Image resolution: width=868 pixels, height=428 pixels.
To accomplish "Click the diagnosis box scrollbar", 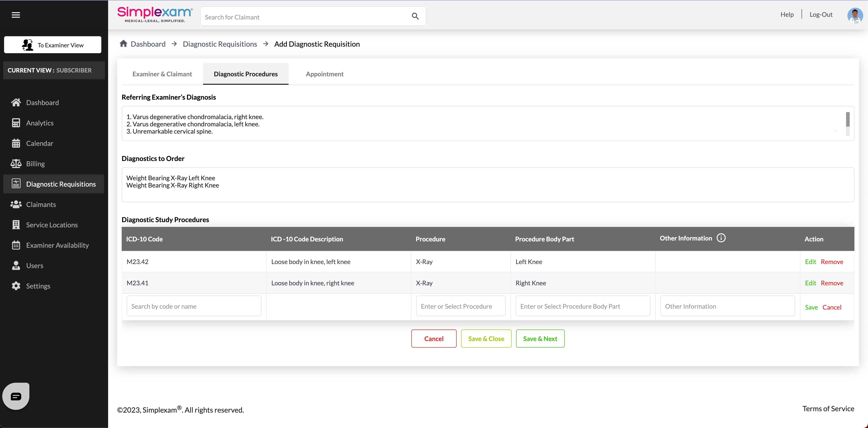I will [x=847, y=120].
